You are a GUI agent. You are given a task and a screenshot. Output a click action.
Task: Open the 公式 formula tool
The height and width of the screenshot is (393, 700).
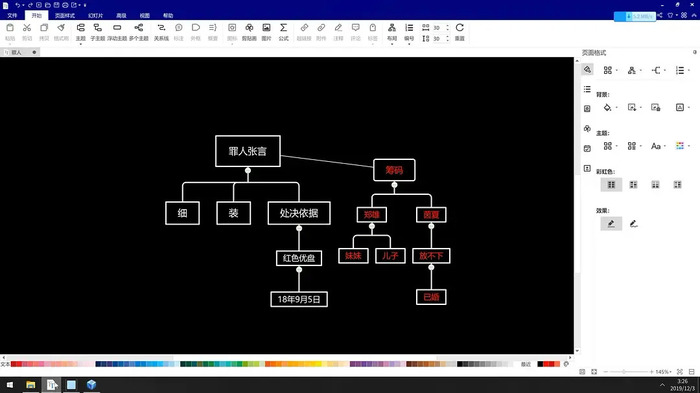coord(283,32)
